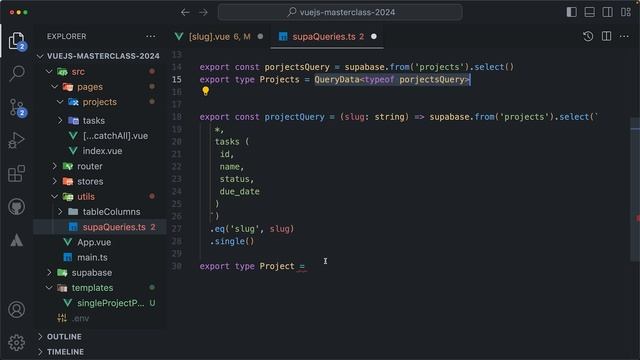Switch to the supaQueries.ts tab
This screenshot has width=640, height=360.
pyautogui.click(x=328, y=37)
